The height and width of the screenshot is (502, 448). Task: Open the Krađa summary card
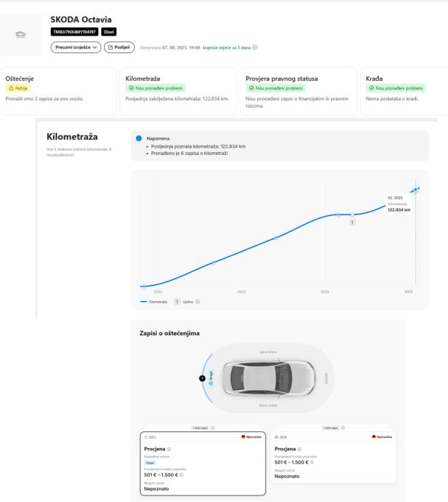coord(403,91)
